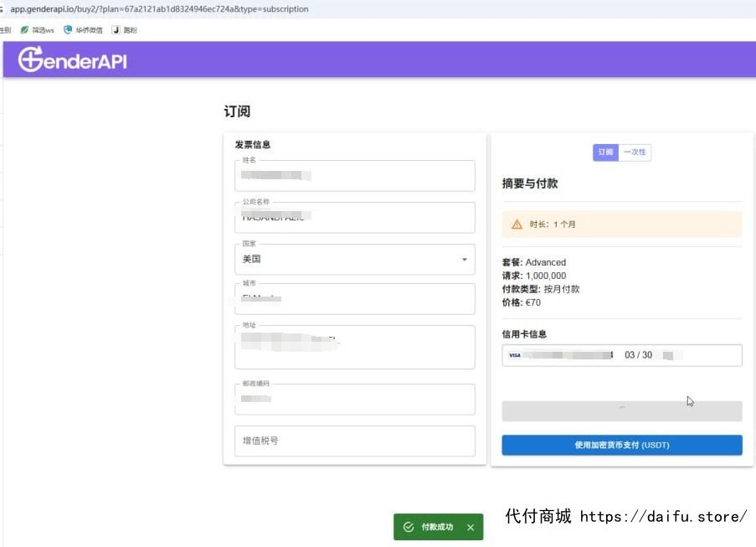The image size is (756, 547).
Task: Click the grey loading payment button
Action: [622, 411]
